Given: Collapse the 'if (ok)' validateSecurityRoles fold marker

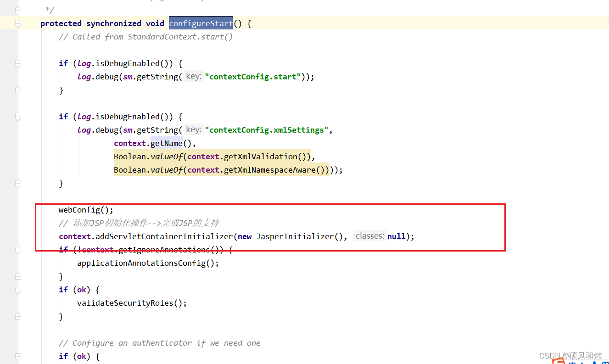Looking at the screenshot, I should pyautogui.click(x=18, y=290).
